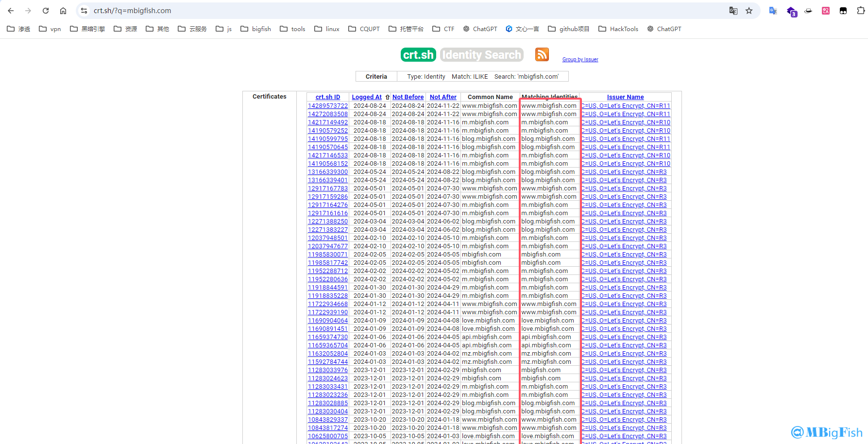
Task: Open certificate ID 11690904064
Action: [x=328, y=321]
